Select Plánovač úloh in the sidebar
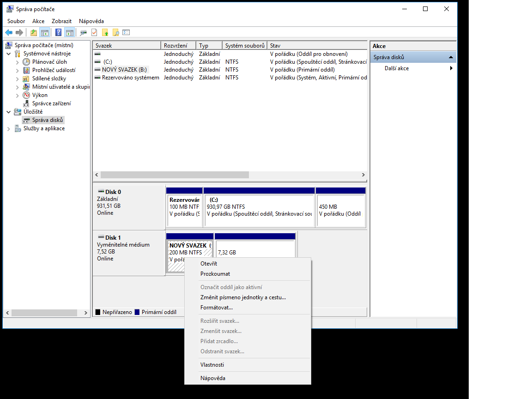 pyautogui.click(x=49, y=62)
